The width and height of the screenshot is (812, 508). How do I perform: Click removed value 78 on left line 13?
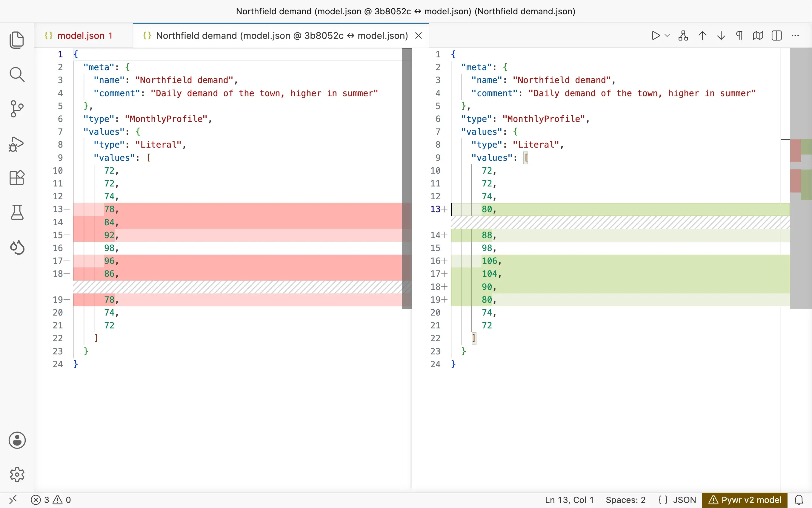(x=109, y=209)
